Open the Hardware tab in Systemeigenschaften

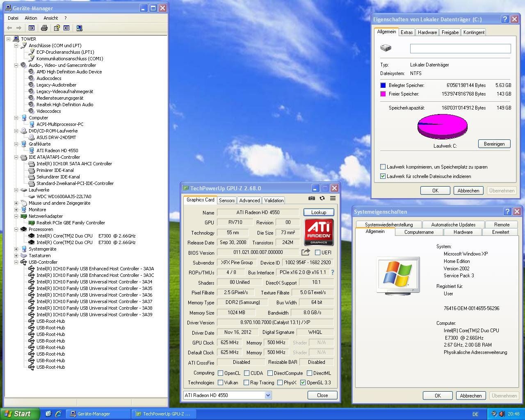pyautogui.click(x=463, y=232)
